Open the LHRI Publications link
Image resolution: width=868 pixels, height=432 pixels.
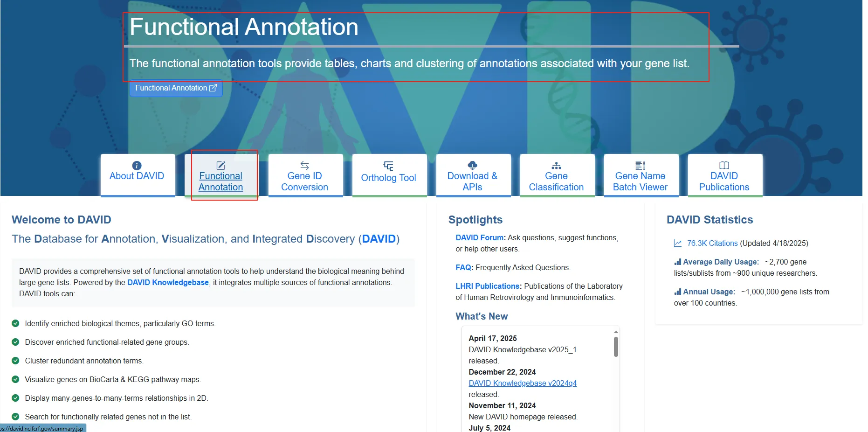tap(487, 286)
